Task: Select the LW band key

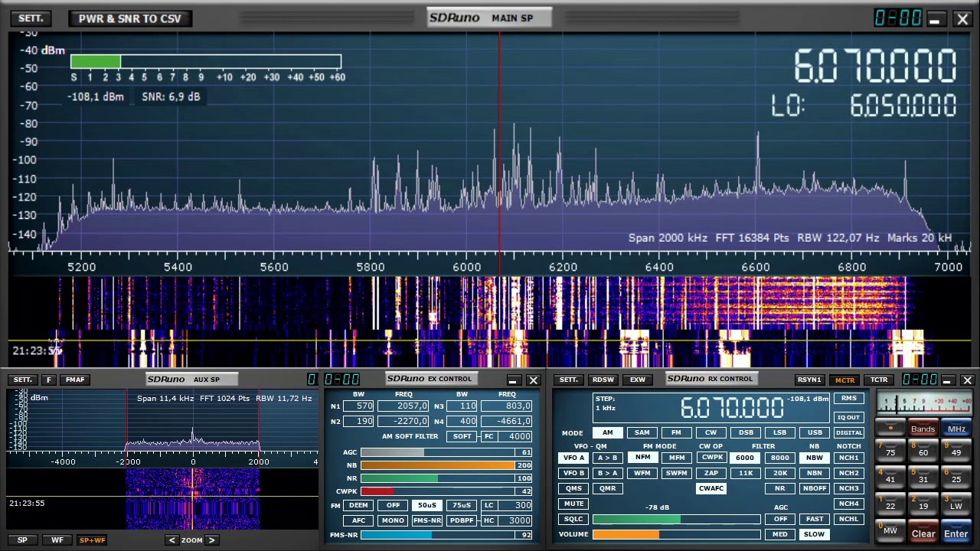Action: tap(956, 504)
